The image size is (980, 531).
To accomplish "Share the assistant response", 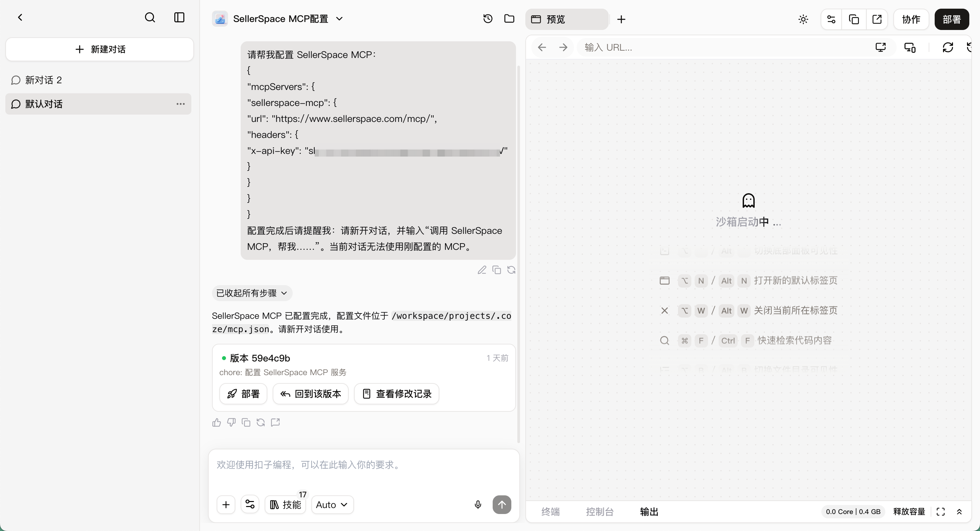I will coord(275,423).
